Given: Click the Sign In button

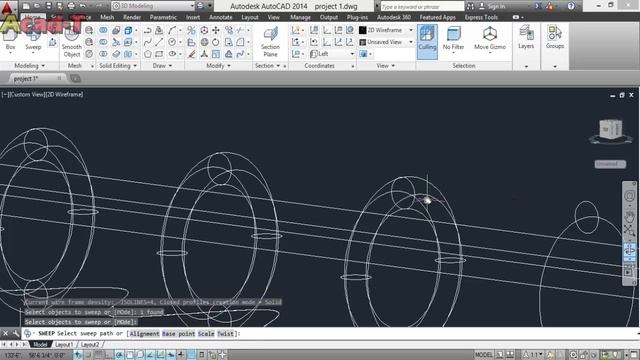Looking at the screenshot, I should pos(492,6).
